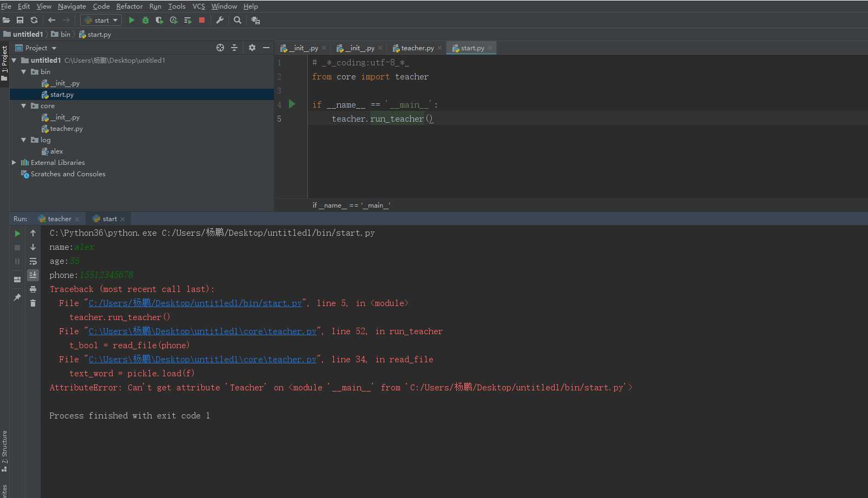Toggle Scroll to End in Run console

[x=33, y=275]
